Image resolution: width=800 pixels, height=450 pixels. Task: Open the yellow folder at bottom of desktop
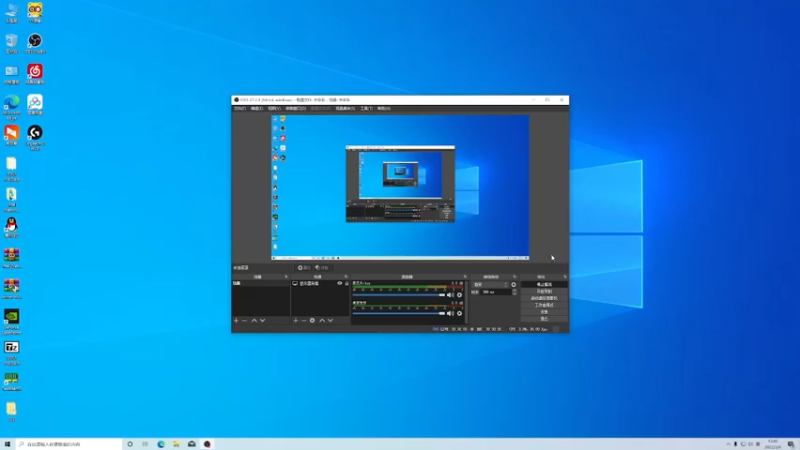click(11, 412)
